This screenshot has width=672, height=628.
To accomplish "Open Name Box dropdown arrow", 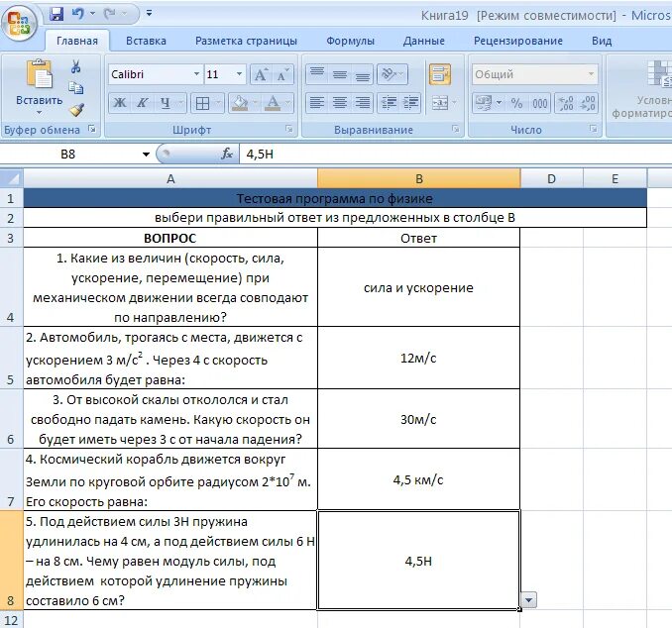I will coord(146,154).
